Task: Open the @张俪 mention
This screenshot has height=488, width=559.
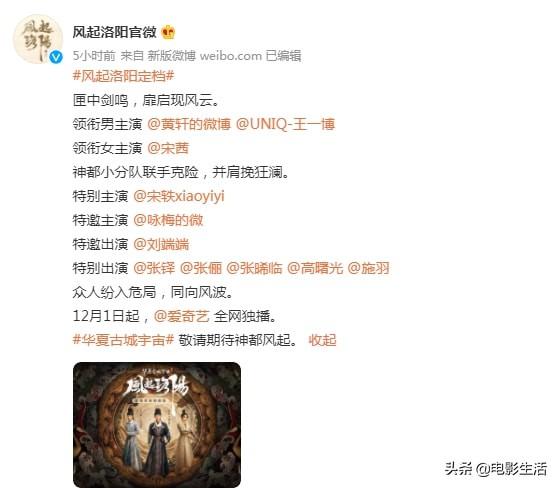Action: [x=201, y=268]
